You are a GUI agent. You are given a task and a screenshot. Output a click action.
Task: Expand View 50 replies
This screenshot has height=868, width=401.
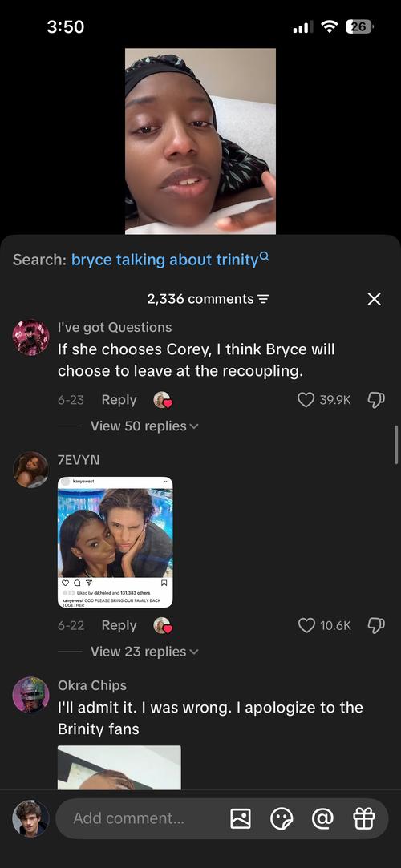[144, 426]
